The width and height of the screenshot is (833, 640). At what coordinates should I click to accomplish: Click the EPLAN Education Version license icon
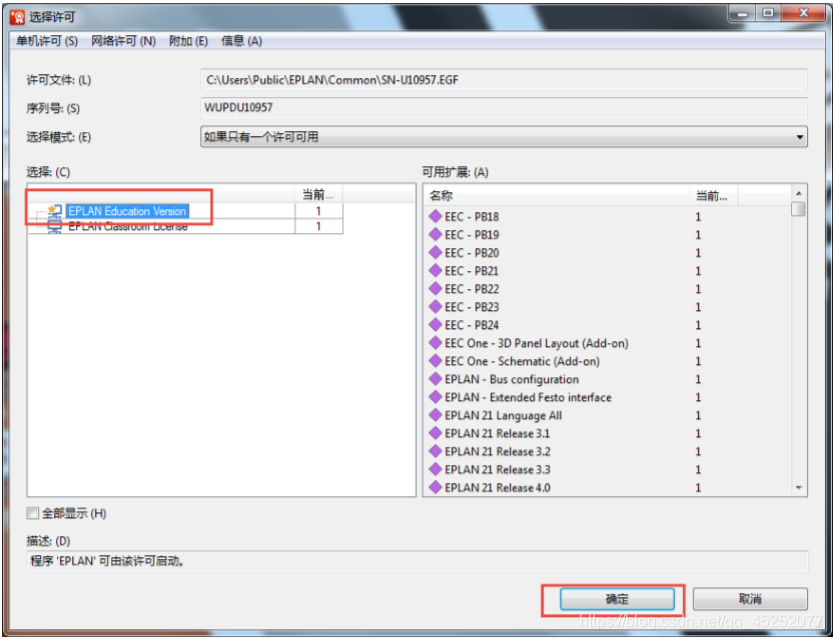point(54,212)
